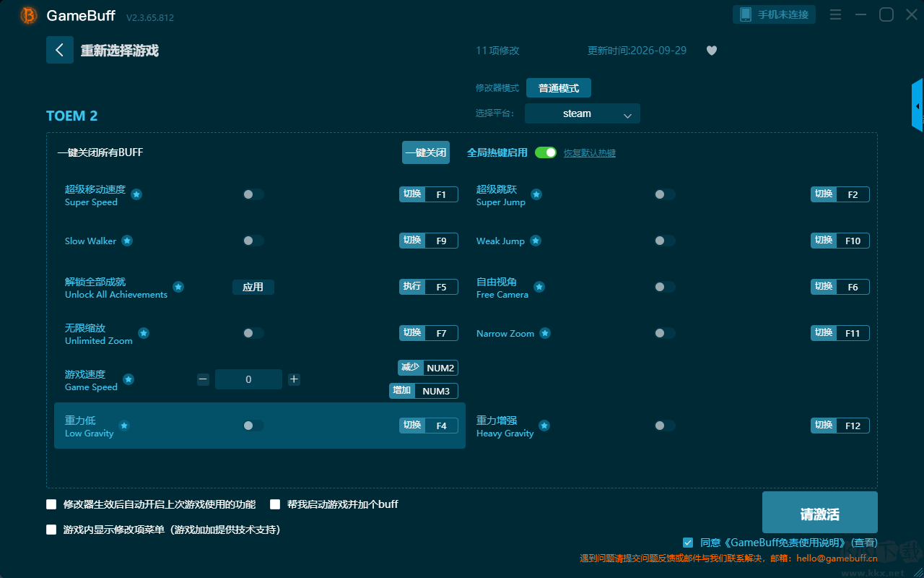Screen dimensions: 924x578
Task: Click 应用 button for Unlock All Achievements
Action: pyautogui.click(x=253, y=287)
